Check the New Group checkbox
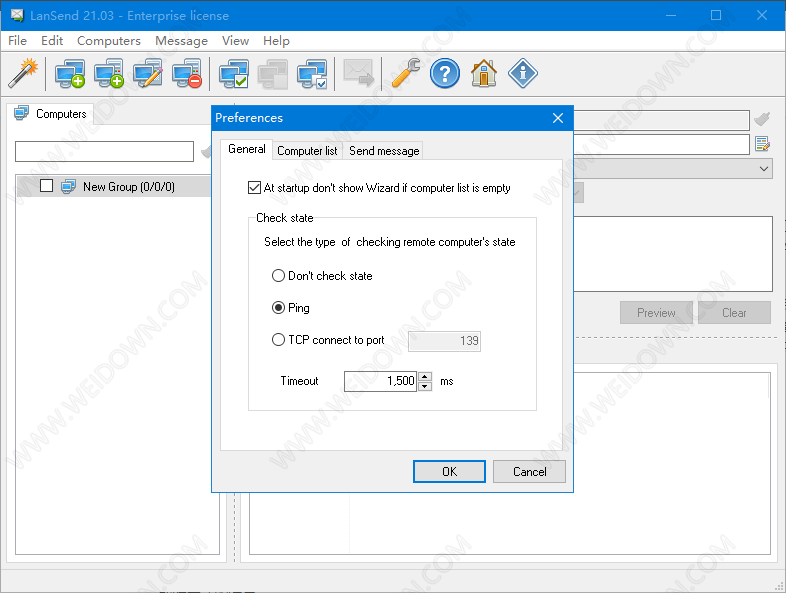 (46, 186)
